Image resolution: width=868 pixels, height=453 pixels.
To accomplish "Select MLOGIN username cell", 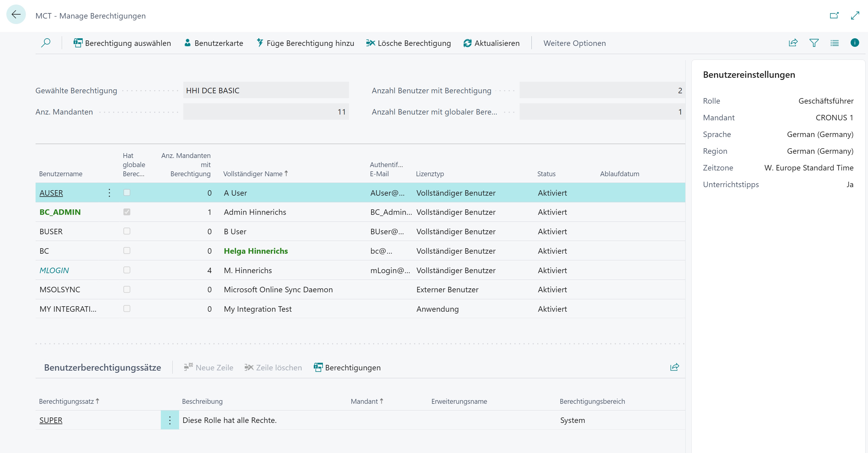I will (x=54, y=270).
